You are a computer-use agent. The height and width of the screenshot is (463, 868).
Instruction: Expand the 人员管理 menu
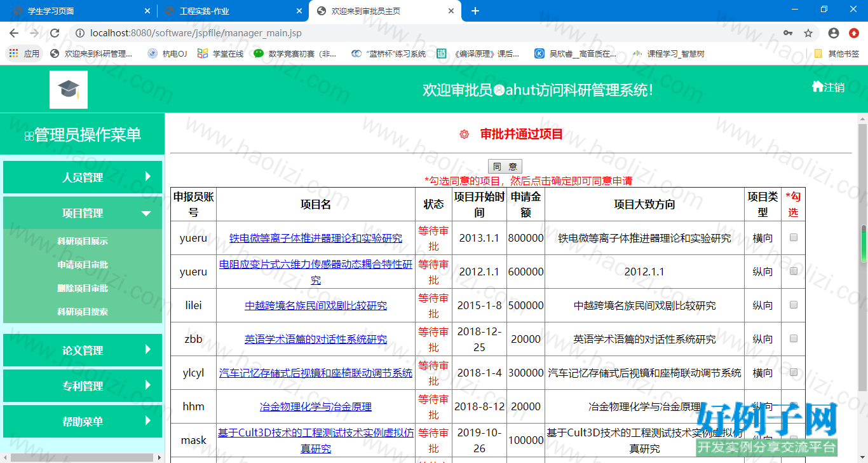pyautogui.click(x=83, y=177)
